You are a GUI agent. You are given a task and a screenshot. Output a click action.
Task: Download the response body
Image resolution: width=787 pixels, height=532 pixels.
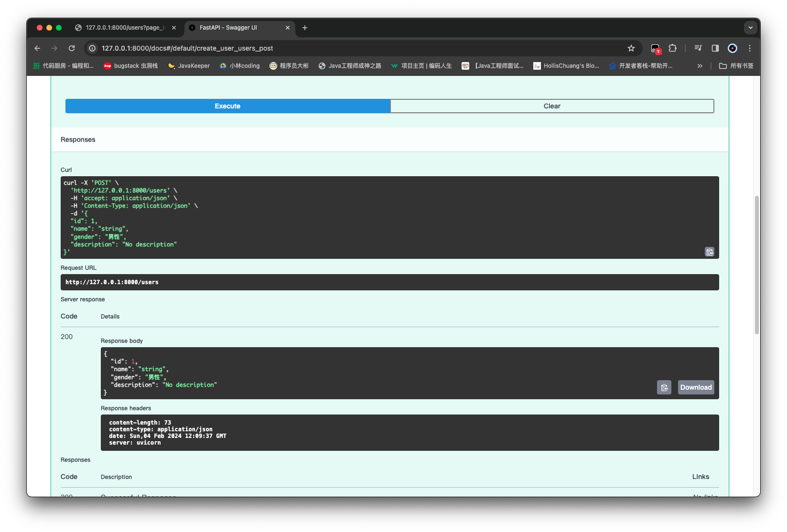[696, 387]
